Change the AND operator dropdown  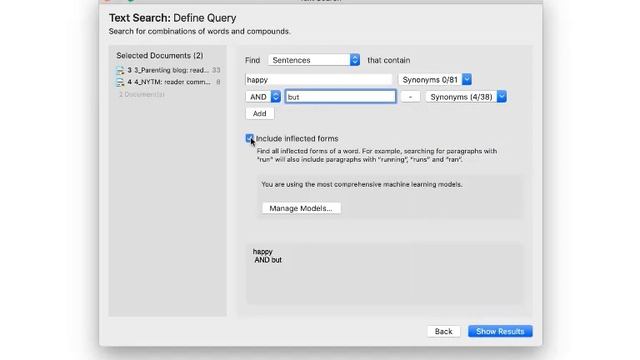[263, 97]
